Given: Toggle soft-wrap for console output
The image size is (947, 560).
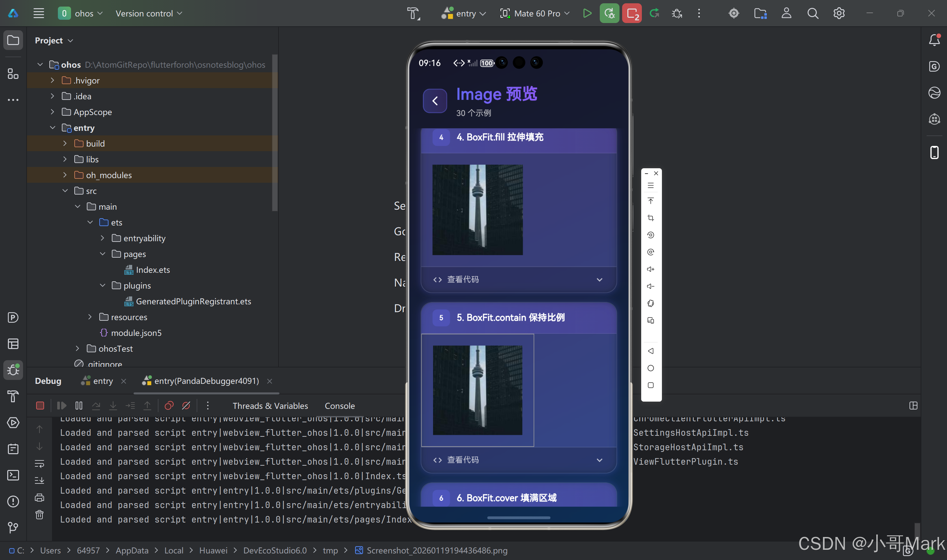Looking at the screenshot, I should point(39,464).
